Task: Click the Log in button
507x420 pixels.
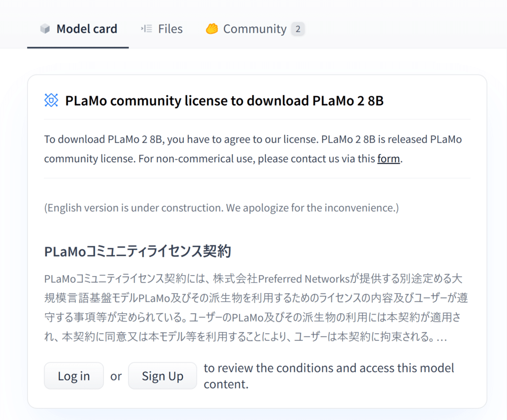Action: coord(74,376)
